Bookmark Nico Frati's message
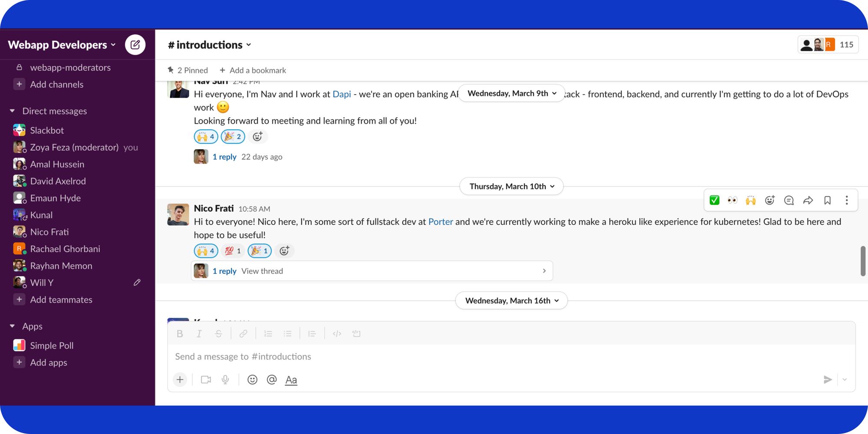The image size is (868, 434). point(827,200)
